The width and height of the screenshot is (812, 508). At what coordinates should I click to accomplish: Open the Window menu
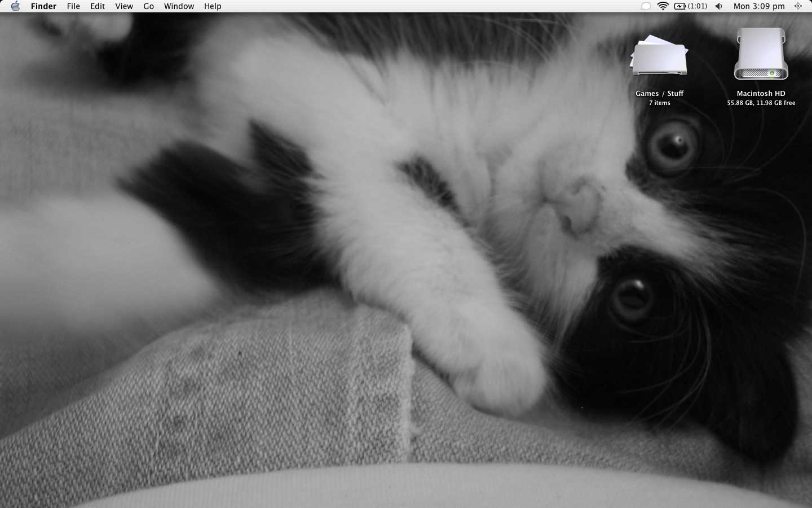coord(179,6)
